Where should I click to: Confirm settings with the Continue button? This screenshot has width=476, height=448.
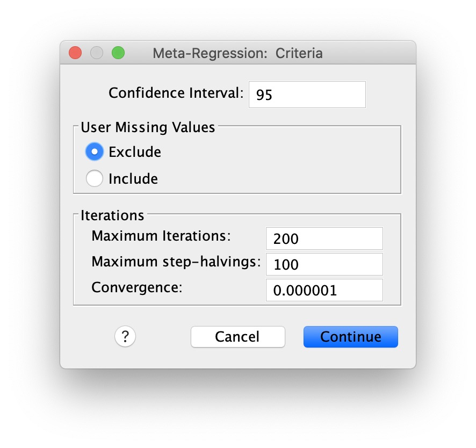click(351, 337)
